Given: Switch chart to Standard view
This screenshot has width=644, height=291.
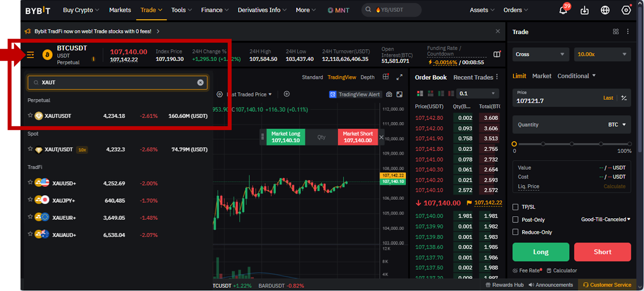Looking at the screenshot, I should click(x=312, y=77).
